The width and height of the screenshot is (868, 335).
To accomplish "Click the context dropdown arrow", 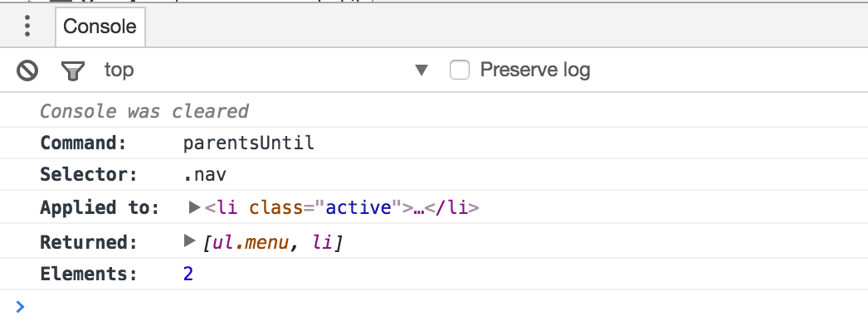I will coord(422,70).
